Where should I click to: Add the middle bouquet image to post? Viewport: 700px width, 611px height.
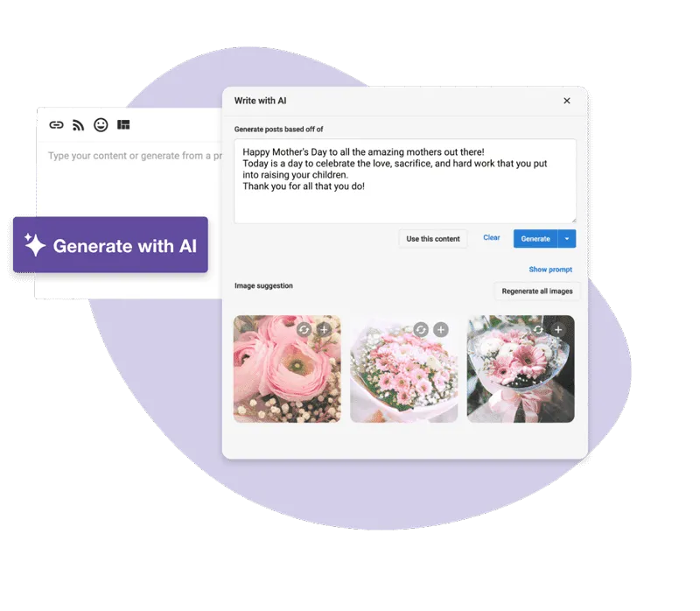tap(441, 330)
